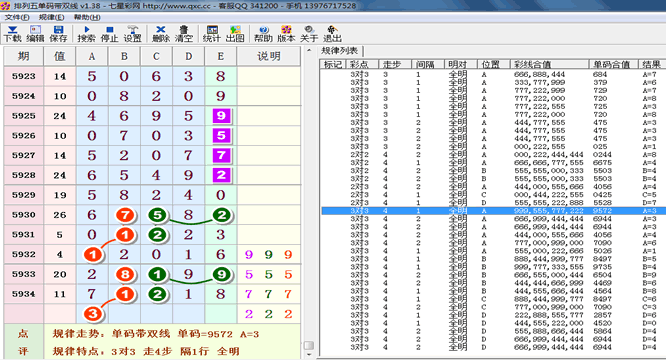The image size is (666, 360).
Task: Sort by the 彩点 column header
Action: [x=361, y=65]
